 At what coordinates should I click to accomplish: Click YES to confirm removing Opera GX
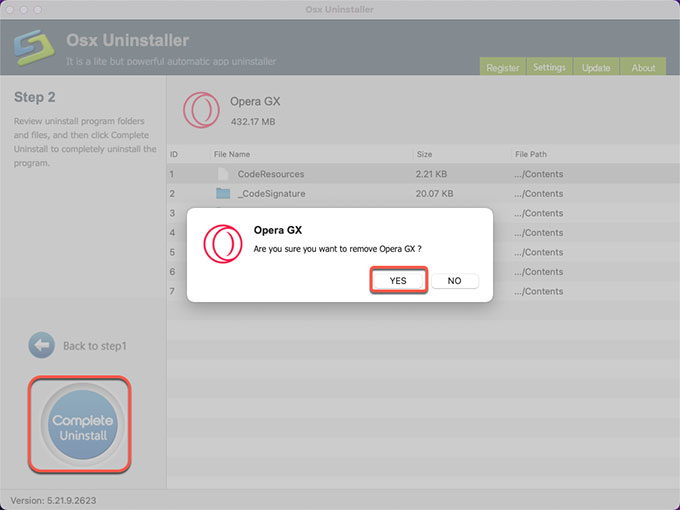coord(398,281)
